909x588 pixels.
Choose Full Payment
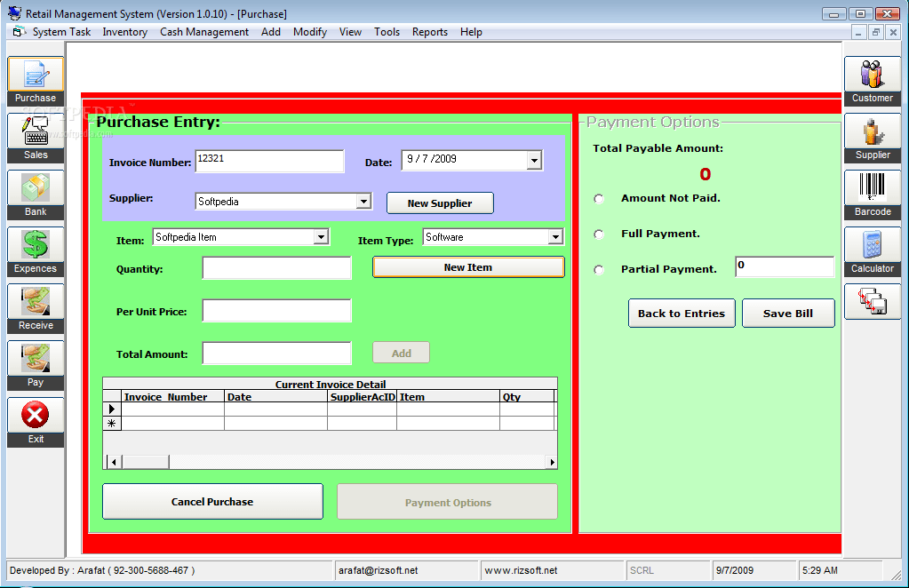click(598, 234)
